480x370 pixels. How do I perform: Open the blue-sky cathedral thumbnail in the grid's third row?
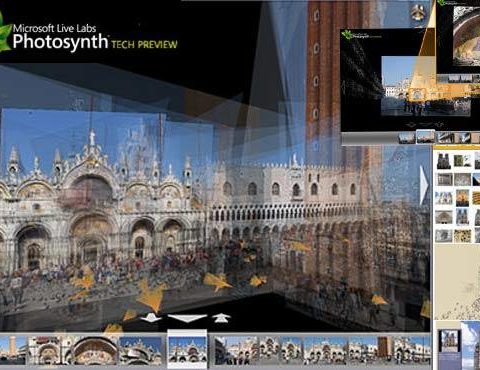tap(444, 198)
